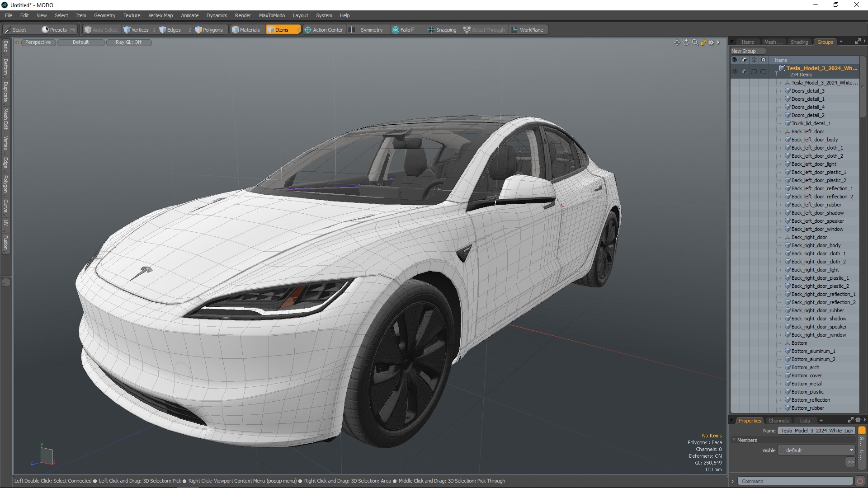Switch to Polygons selection mode
Screen dimensions: 868x488
tap(209, 30)
